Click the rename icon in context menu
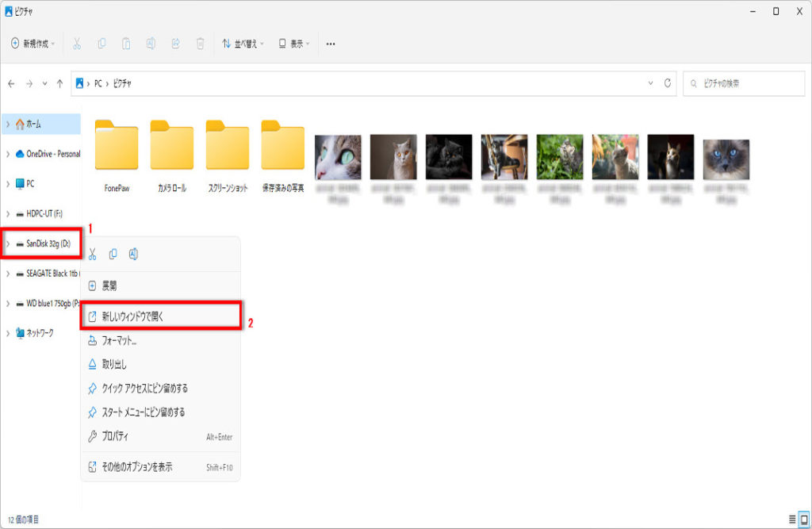Viewport: 812px width, 529px height. 133,254
